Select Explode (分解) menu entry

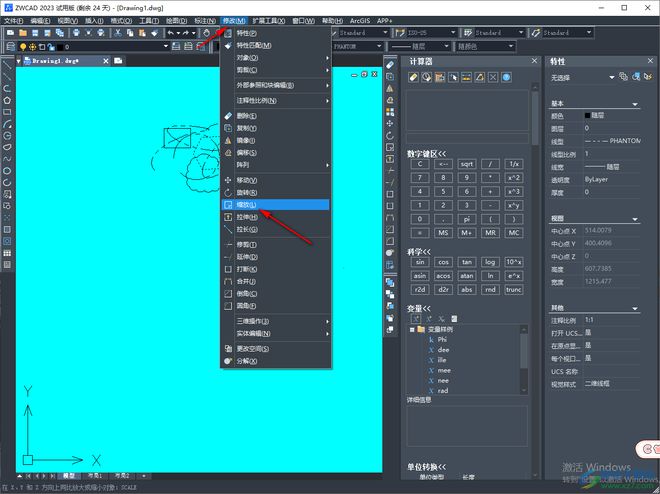pos(275,361)
